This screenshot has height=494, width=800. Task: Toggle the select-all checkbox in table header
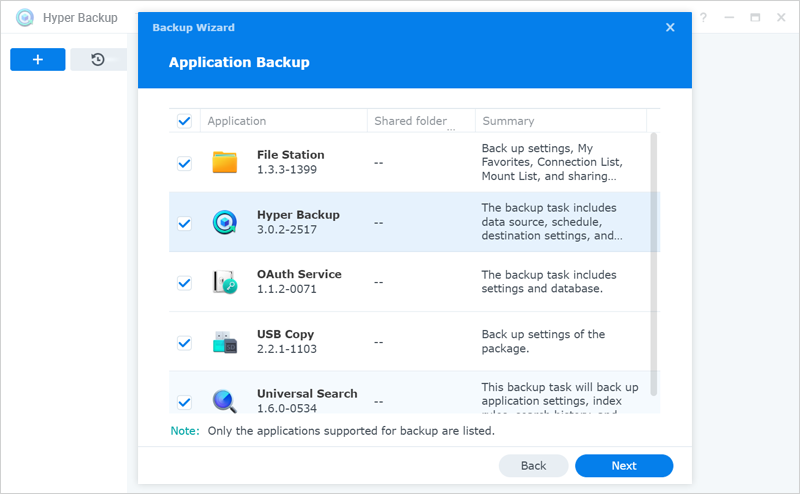[x=184, y=121]
